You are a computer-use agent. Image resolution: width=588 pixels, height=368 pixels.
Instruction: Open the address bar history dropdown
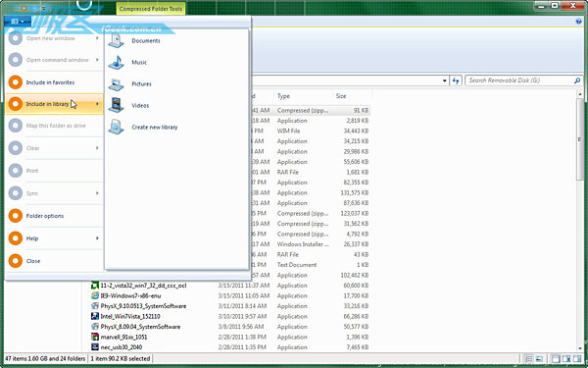click(x=445, y=80)
